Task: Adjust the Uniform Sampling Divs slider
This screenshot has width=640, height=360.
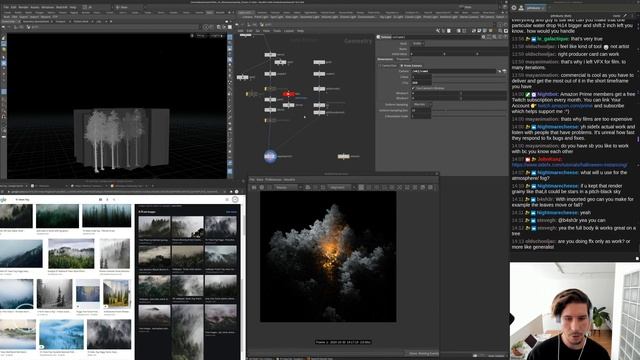Action: click(x=469, y=110)
